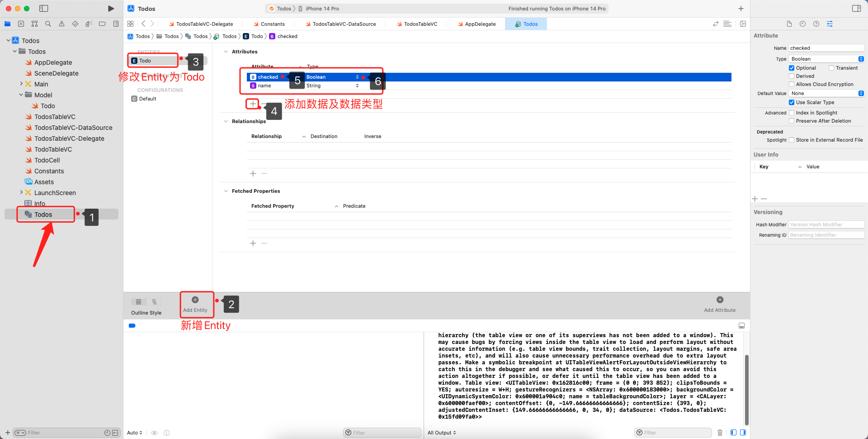Viewport: 868px width, 439px height.
Task: Collapse the Relationships section
Action: pyautogui.click(x=226, y=121)
